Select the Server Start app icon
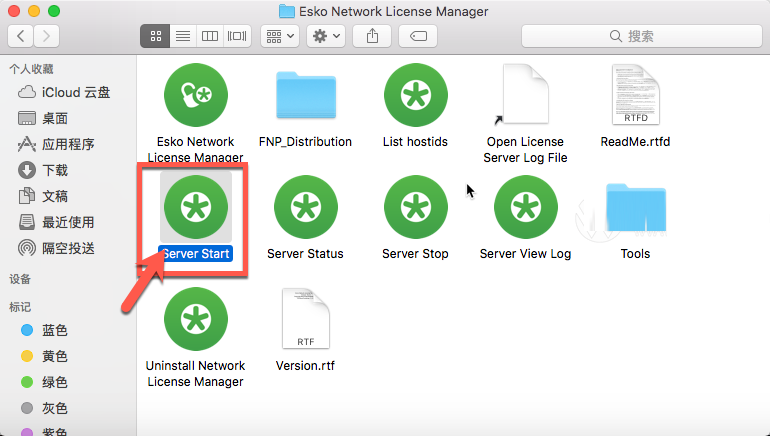This screenshot has width=770, height=436. 195,207
